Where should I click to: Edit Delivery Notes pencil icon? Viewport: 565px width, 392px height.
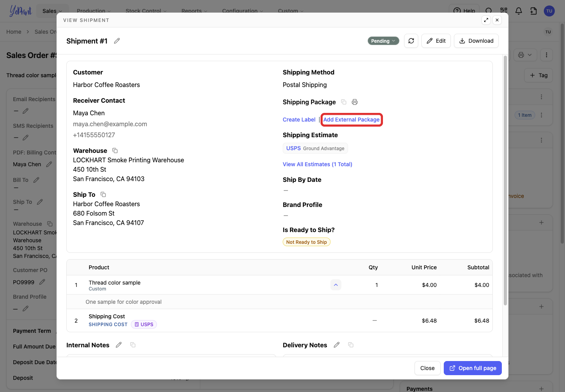tap(337, 345)
